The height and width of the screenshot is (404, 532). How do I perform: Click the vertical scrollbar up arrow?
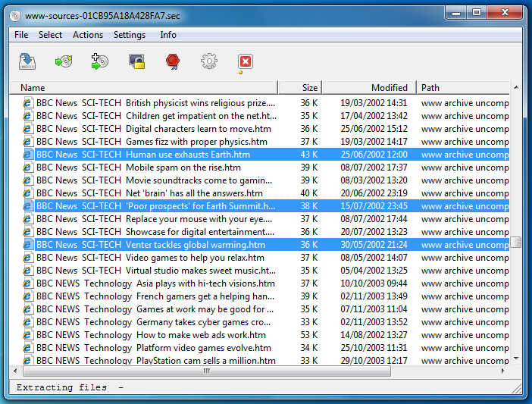[516, 87]
